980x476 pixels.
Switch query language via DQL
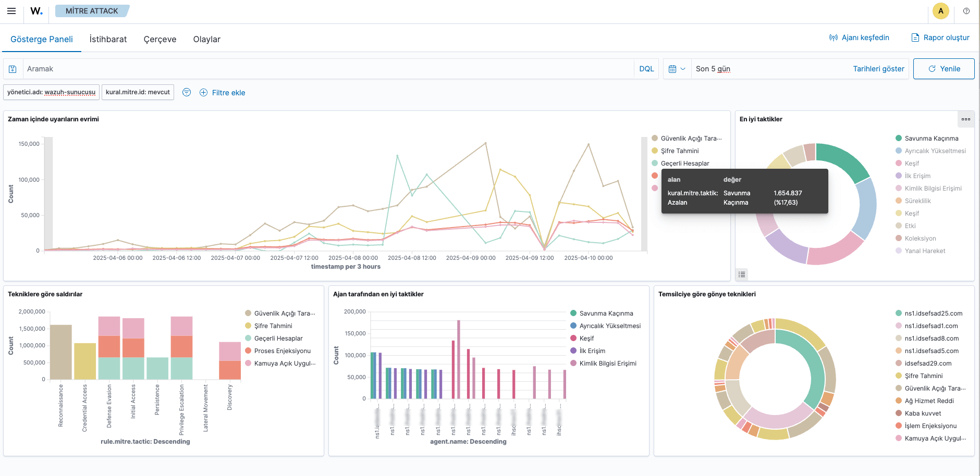coord(646,69)
